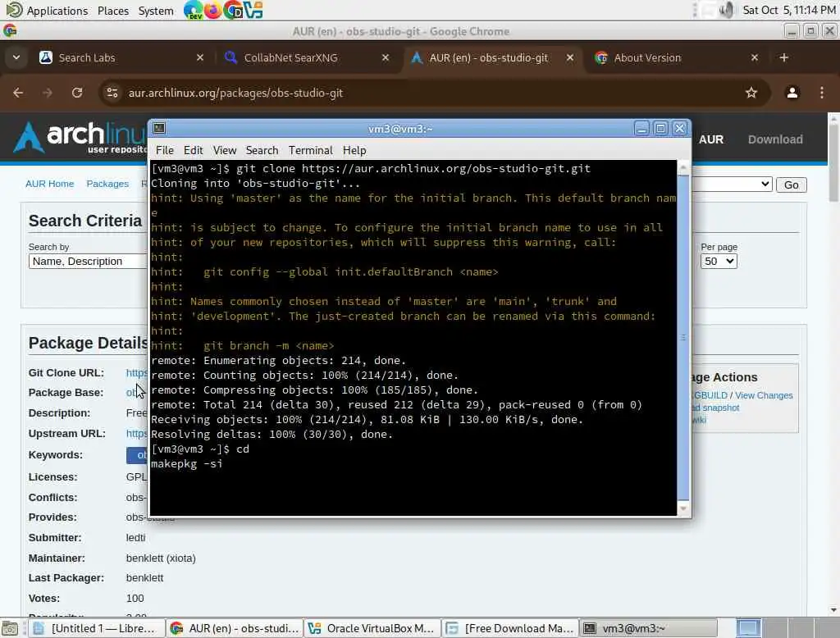
Task: Click the makepkg -si line in terminal
Action: point(186,464)
